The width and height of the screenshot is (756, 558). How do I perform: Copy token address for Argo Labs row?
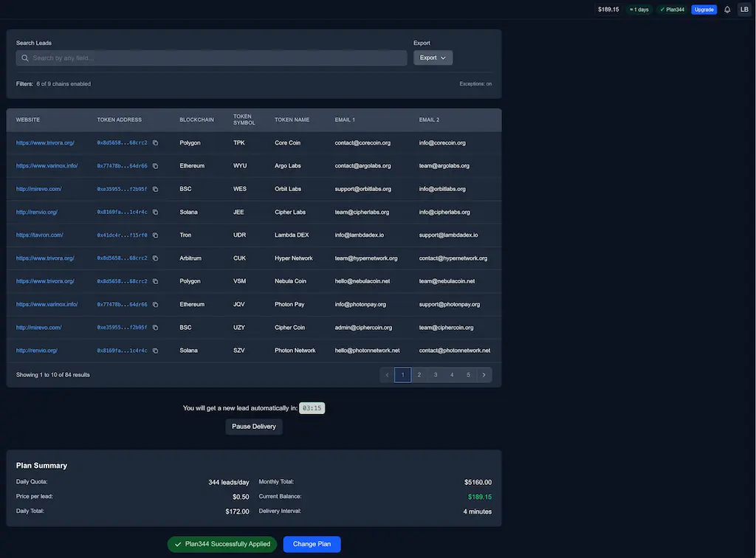(155, 166)
